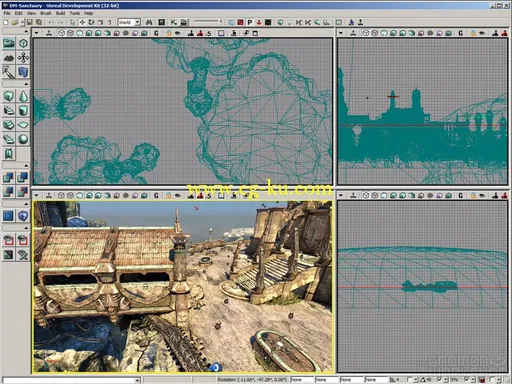
Task: Collapse the select section in left toolbox
Action: (x=26, y=228)
